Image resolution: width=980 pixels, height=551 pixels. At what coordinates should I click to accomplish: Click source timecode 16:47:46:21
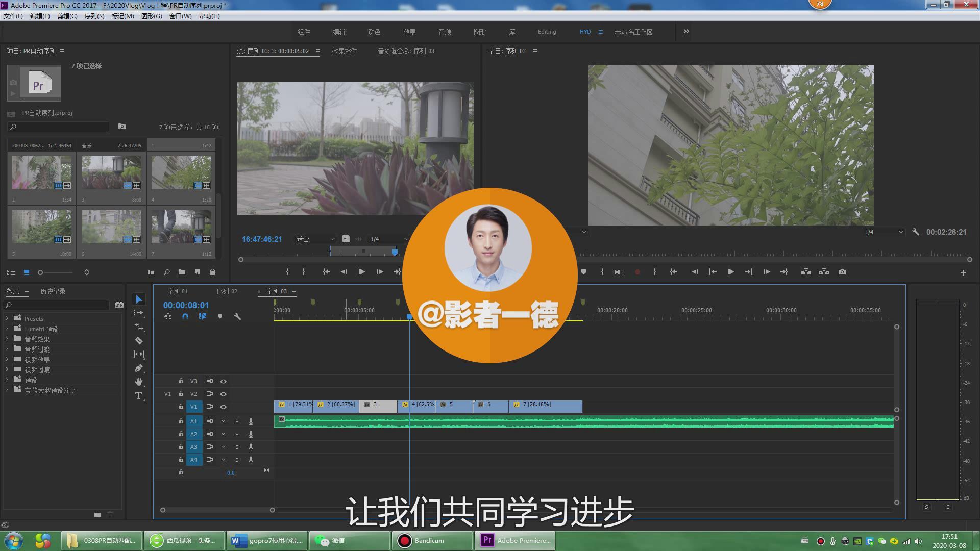(262, 239)
